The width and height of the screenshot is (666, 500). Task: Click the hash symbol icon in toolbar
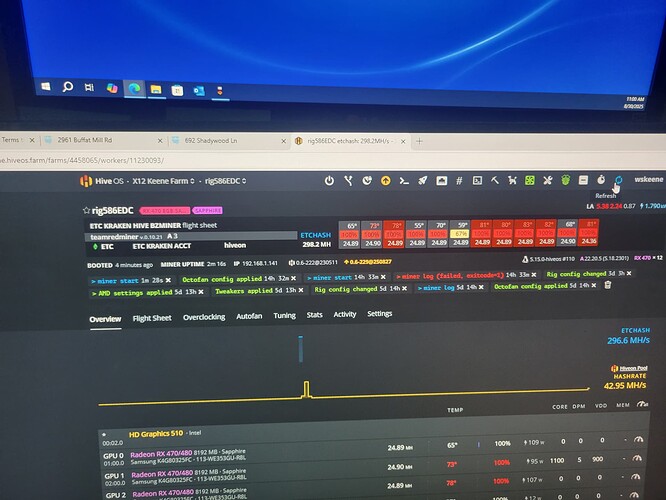459,181
